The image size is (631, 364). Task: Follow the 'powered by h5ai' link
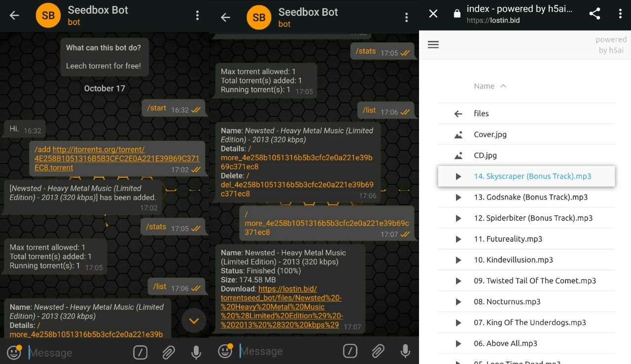click(611, 45)
